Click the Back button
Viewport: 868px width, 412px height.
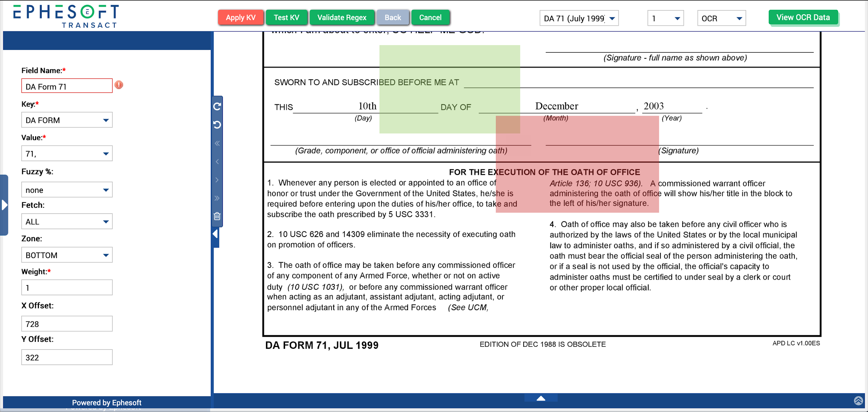point(393,17)
